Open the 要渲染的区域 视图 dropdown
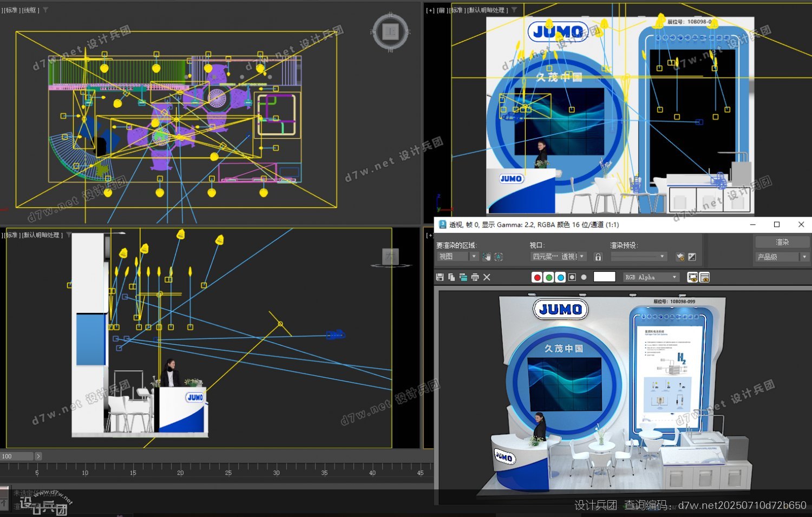This screenshot has width=812, height=517. [x=457, y=257]
